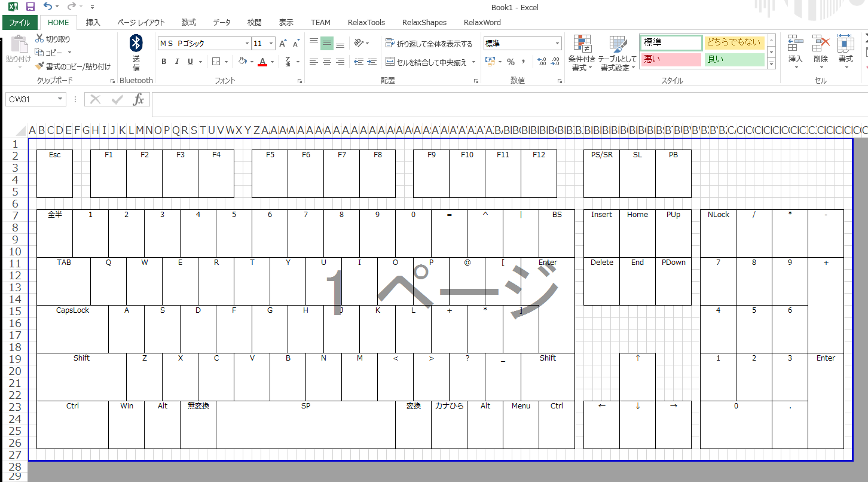Apply fill color bucket icon
The height and width of the screenshot is (482, 868).
pyautogui.click(x=242, y=62)
